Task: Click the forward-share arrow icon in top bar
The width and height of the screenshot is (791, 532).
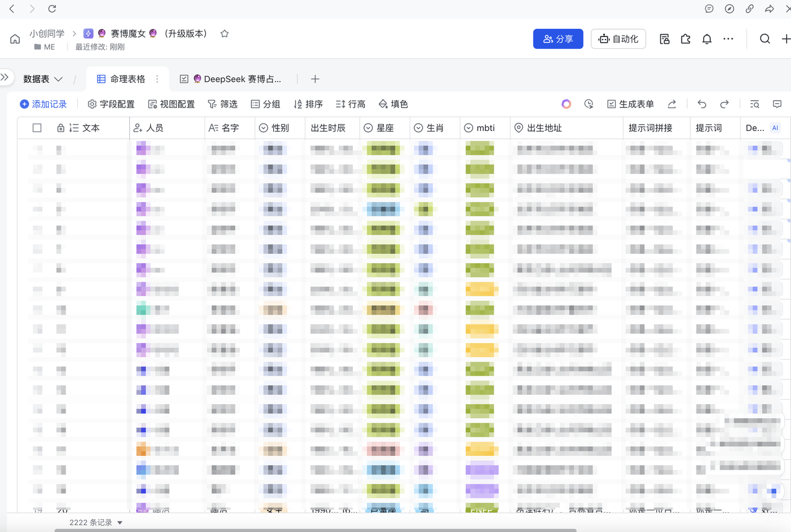Action: 769,9
